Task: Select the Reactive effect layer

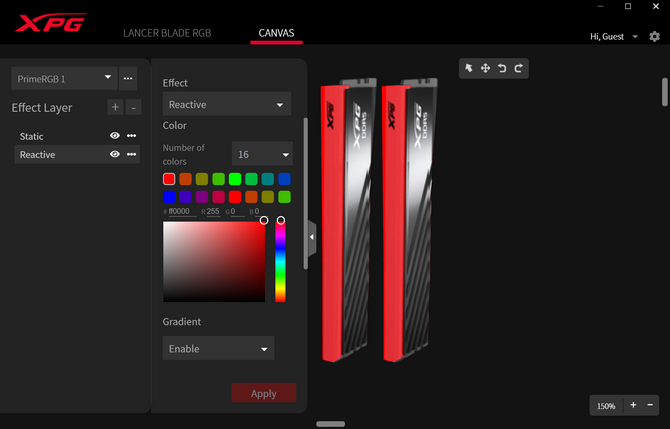Action: [77, 154]
